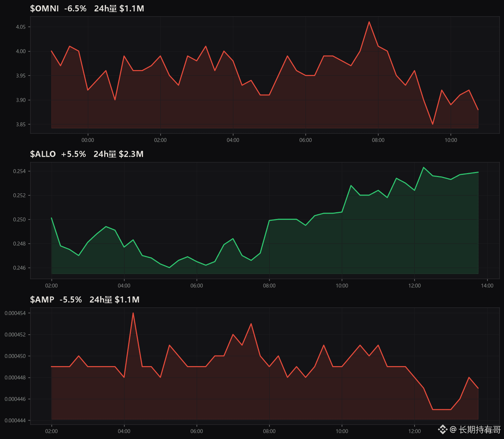Click the 3.90 y-axis label on OMNI

click(x=21, y=100)
